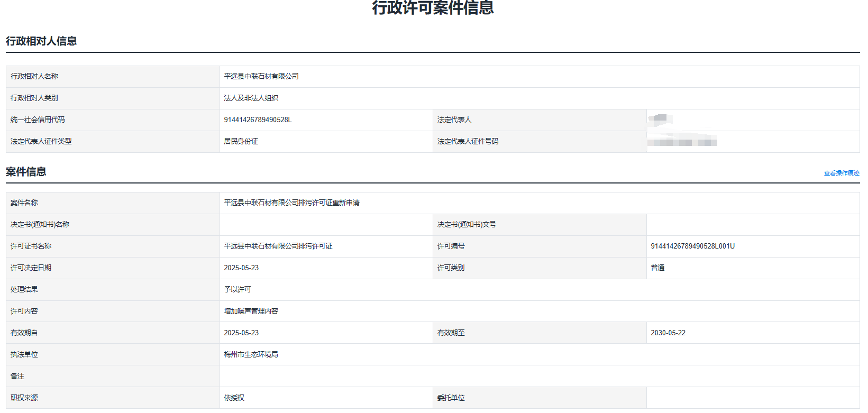Screen dimensions: 868x413
Task: Click the 案件信息 section heading
Action: [x=26, y=172]
